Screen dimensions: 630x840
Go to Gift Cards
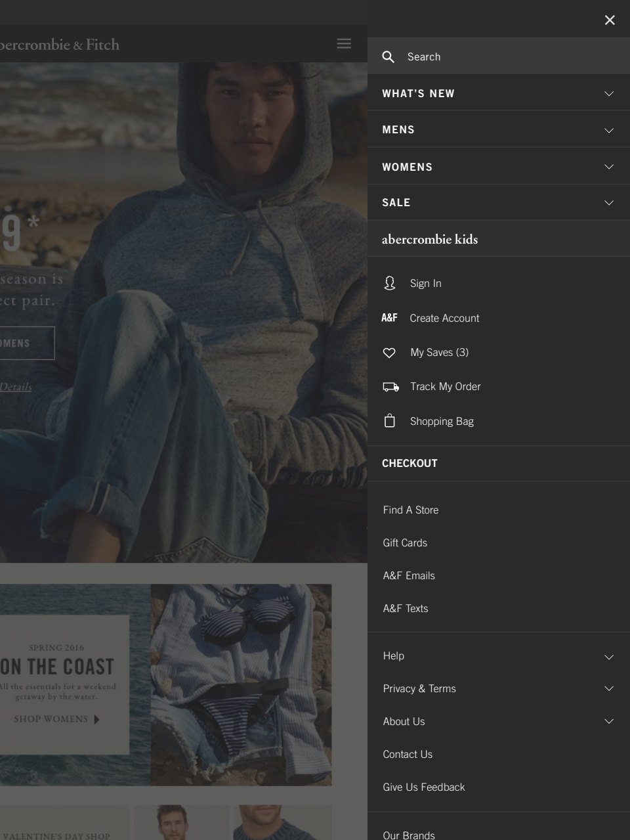(x=405, y=542)
